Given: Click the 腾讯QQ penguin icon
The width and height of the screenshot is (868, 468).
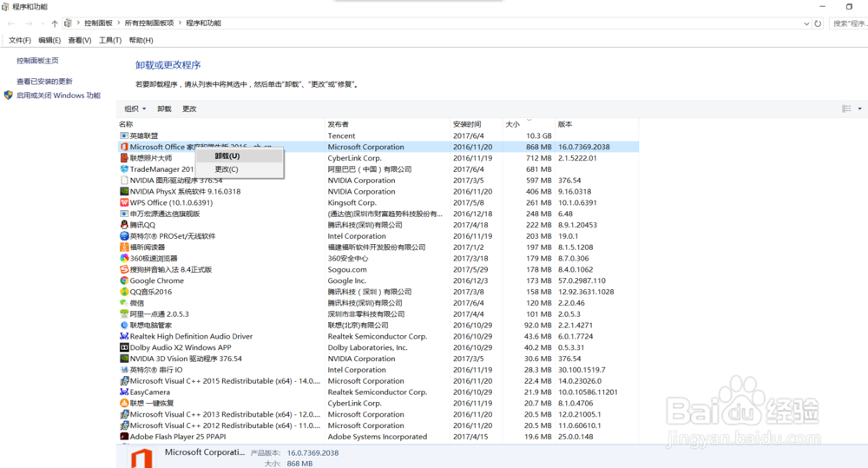Looking at the screenshot, I should coord(124,225).
